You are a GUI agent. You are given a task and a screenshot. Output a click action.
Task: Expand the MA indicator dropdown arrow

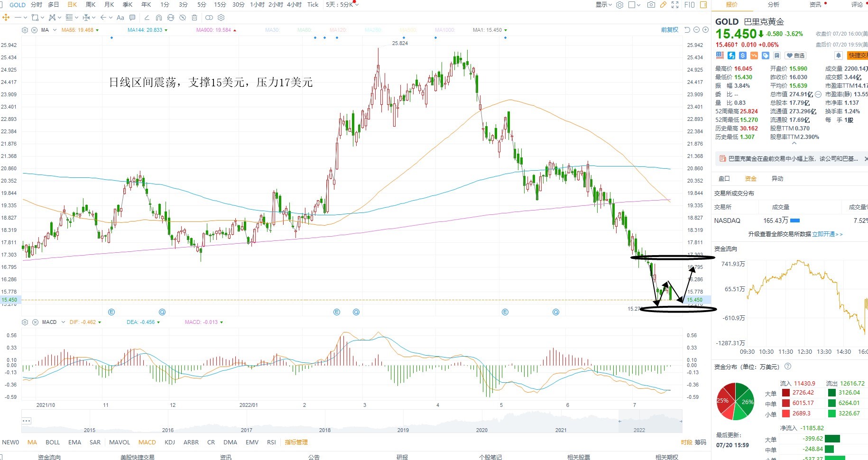55,30
